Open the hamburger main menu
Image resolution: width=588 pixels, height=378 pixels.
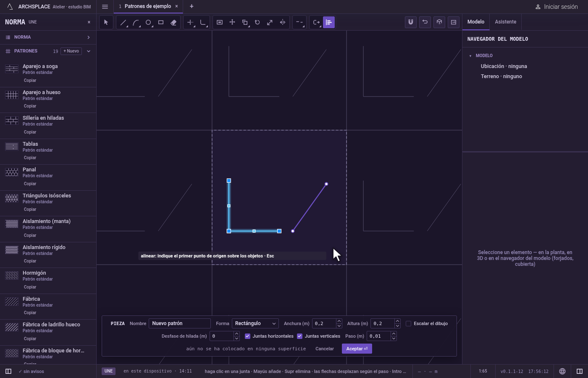click(105, 7)
